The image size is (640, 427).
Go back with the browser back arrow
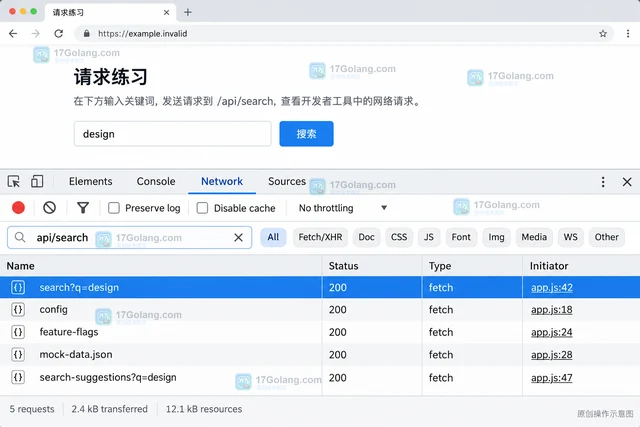13,33
